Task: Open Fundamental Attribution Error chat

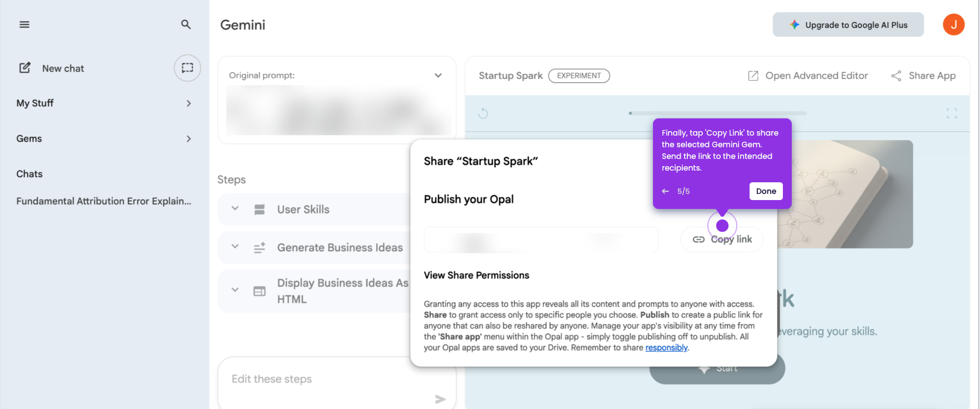Action: 104,201
